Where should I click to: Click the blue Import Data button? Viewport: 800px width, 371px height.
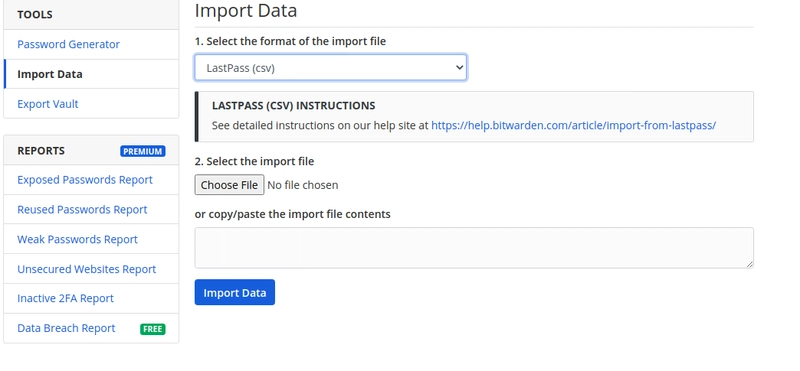pyautogui.click(x=235, y=292)
